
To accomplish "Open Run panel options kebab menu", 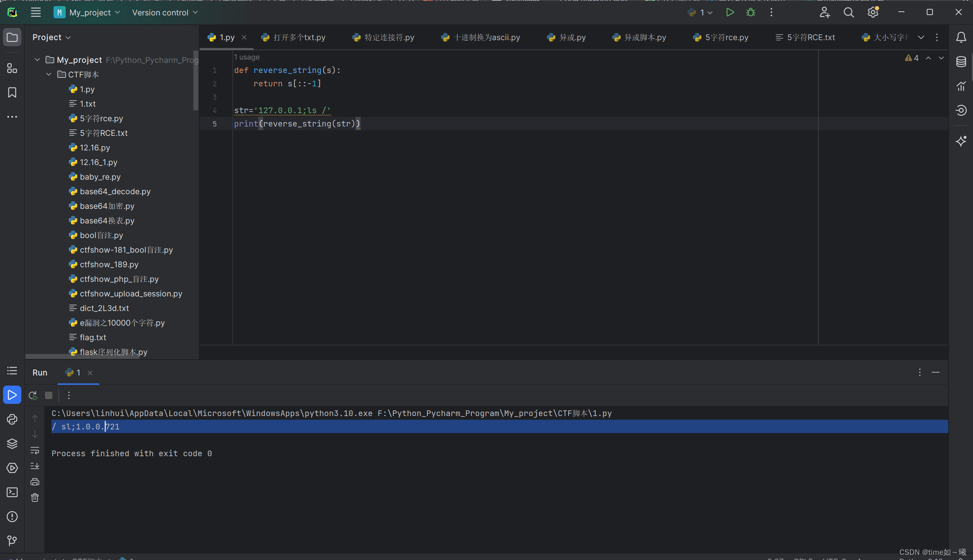I will 919,372.
